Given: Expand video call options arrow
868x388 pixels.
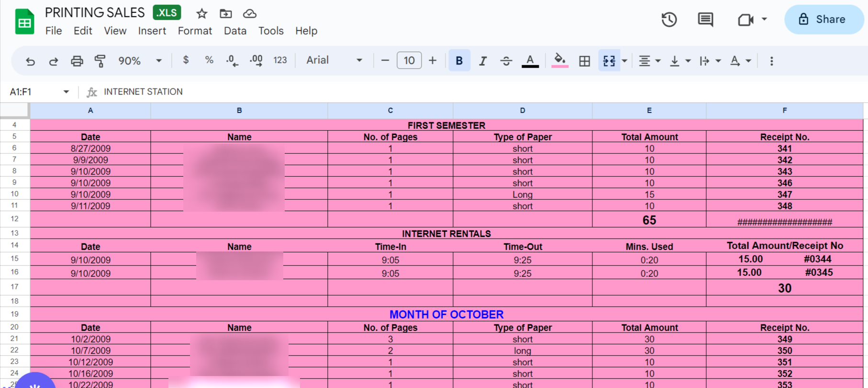Looking at the screenshot, I should 764,19.
